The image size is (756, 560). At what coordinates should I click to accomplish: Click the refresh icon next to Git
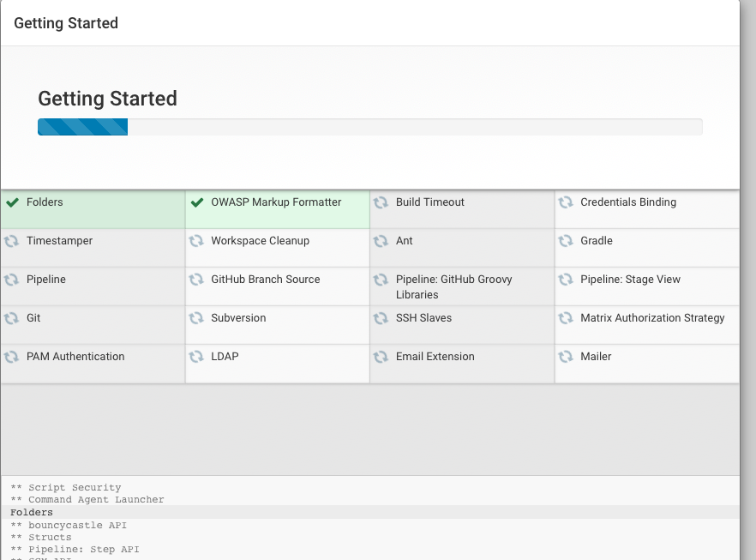[12, 318]
